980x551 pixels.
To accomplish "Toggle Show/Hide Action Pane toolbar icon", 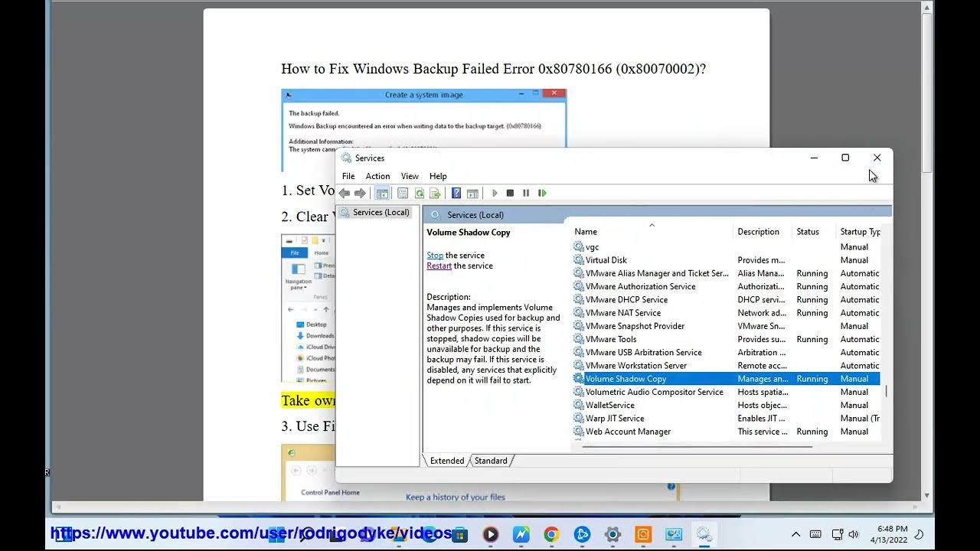I will (x=472, y=194).
